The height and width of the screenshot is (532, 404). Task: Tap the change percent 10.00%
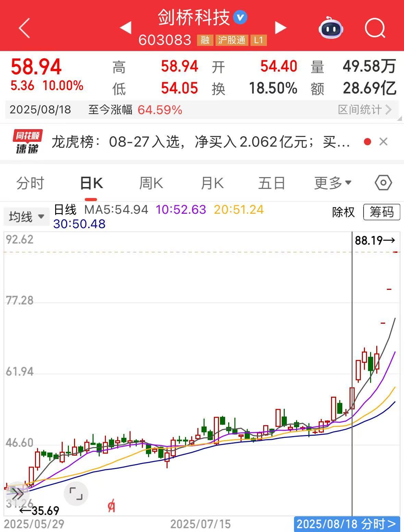(x=63, y=86)
